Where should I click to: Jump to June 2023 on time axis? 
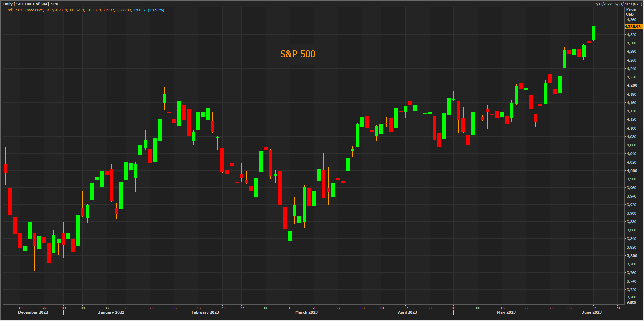(x=592, y=313)
